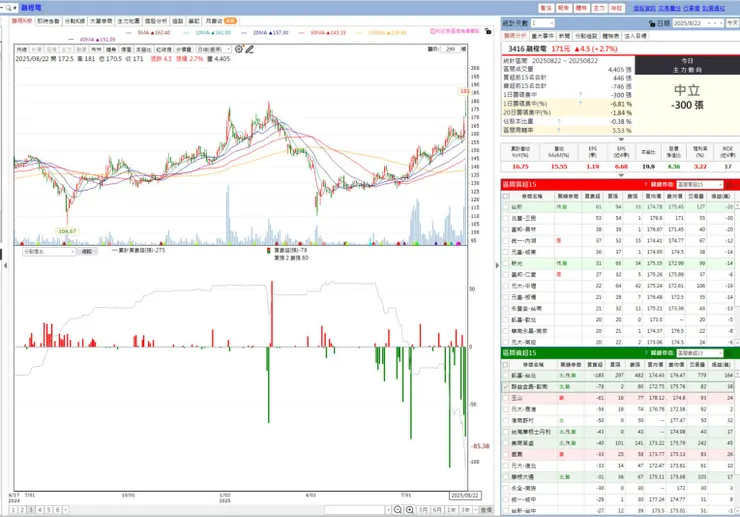
Task: Click the zoom in magnifier below the chart
Action: pos(410,509)
